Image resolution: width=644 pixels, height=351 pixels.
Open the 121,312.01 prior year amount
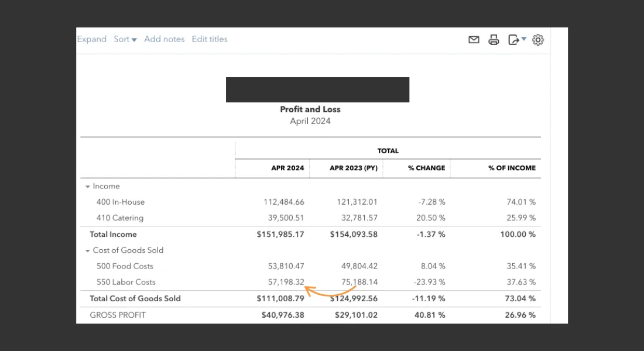click(x=357, y=202)
